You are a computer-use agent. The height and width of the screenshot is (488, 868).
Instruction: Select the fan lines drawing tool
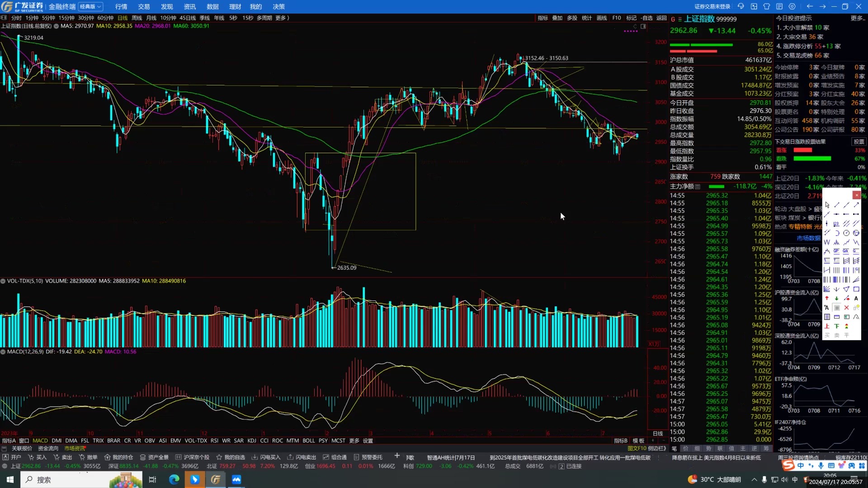click(x=827, y=289)
